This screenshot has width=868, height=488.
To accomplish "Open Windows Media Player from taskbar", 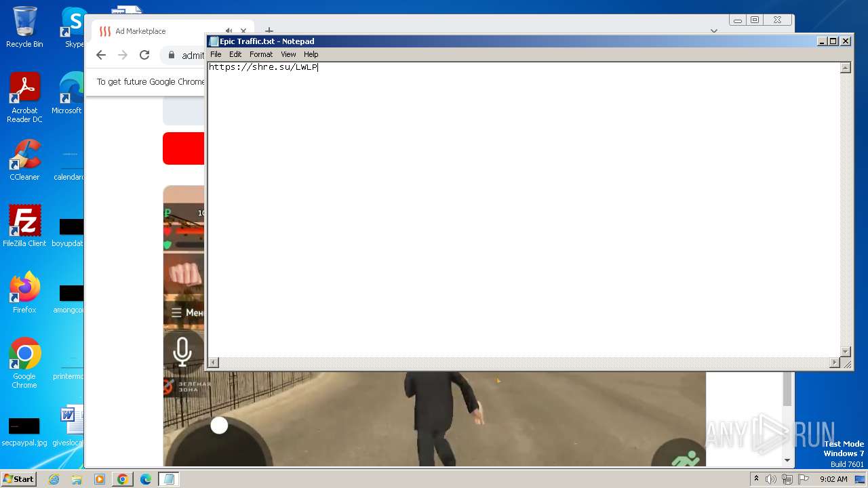I will (100, 479).
